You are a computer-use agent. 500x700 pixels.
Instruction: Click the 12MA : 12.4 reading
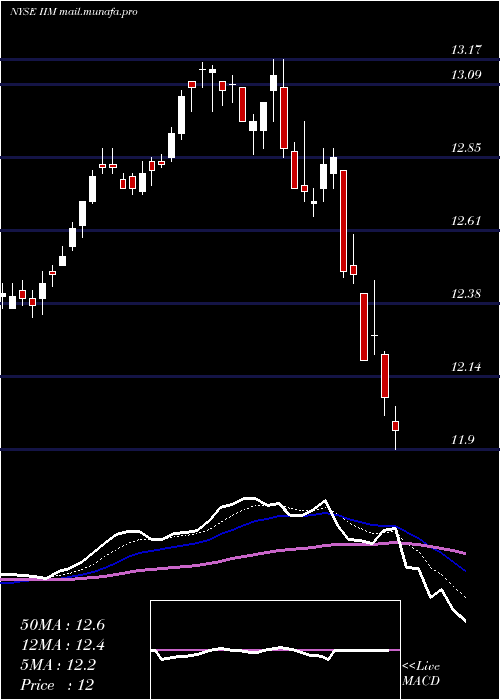coord(62,645)
